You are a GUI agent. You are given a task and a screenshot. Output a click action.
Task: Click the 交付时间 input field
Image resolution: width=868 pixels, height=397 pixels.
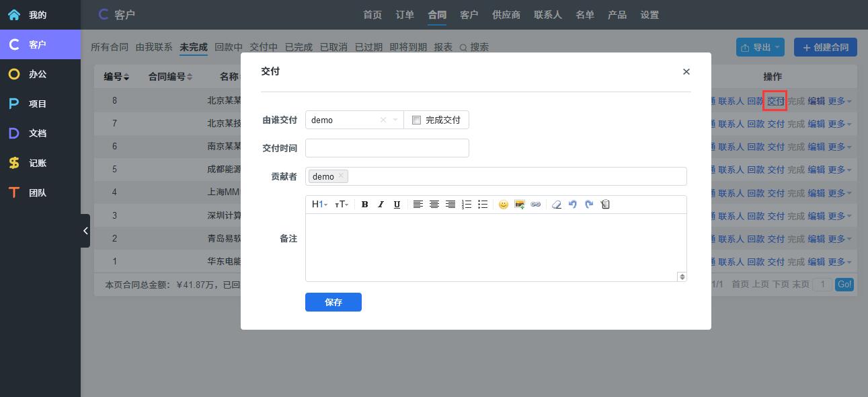pos(387,148)
